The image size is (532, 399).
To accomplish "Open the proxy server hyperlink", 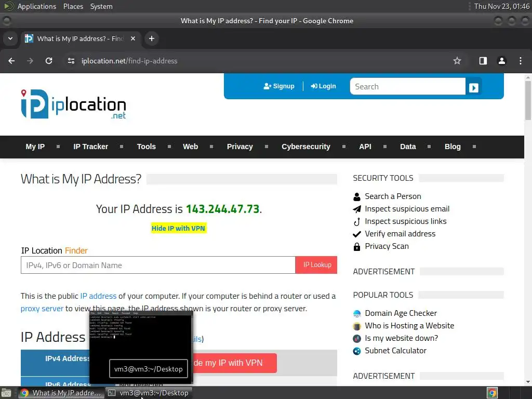I will tap(42, 309).
